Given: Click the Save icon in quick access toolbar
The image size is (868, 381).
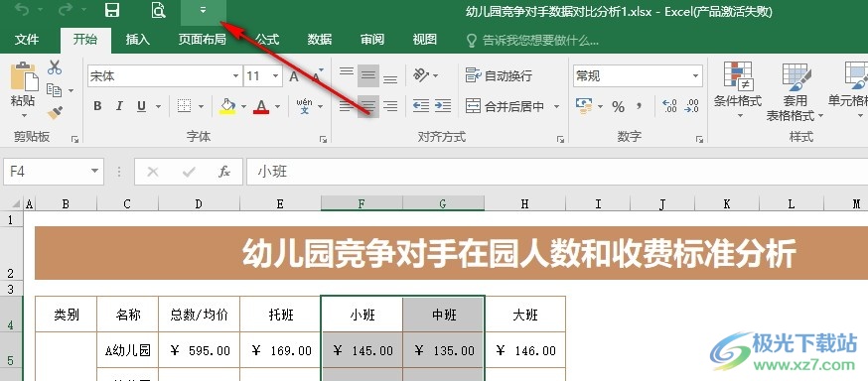Looking at the screenshot, I should click(x=112, y=10).
